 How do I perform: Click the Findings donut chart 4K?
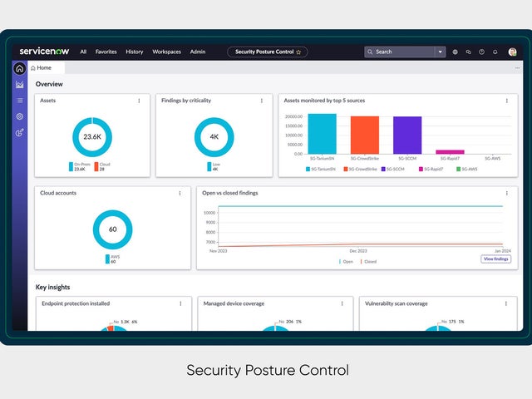(214, 137)
